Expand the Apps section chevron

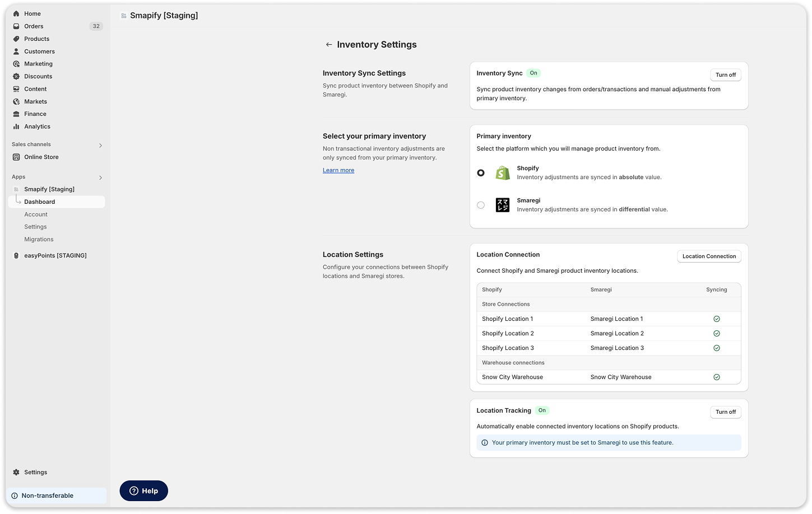coord(100,178)
